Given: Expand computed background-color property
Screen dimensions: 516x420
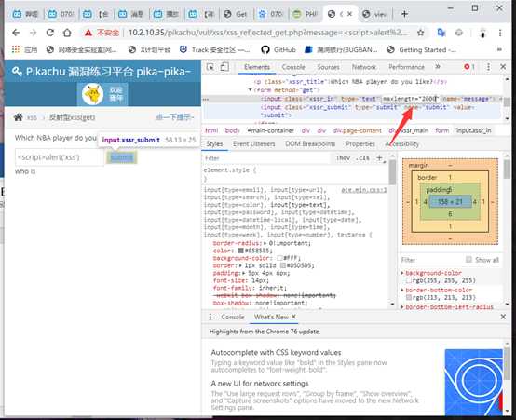Looking at the screenshot, I should coord(402,273).
